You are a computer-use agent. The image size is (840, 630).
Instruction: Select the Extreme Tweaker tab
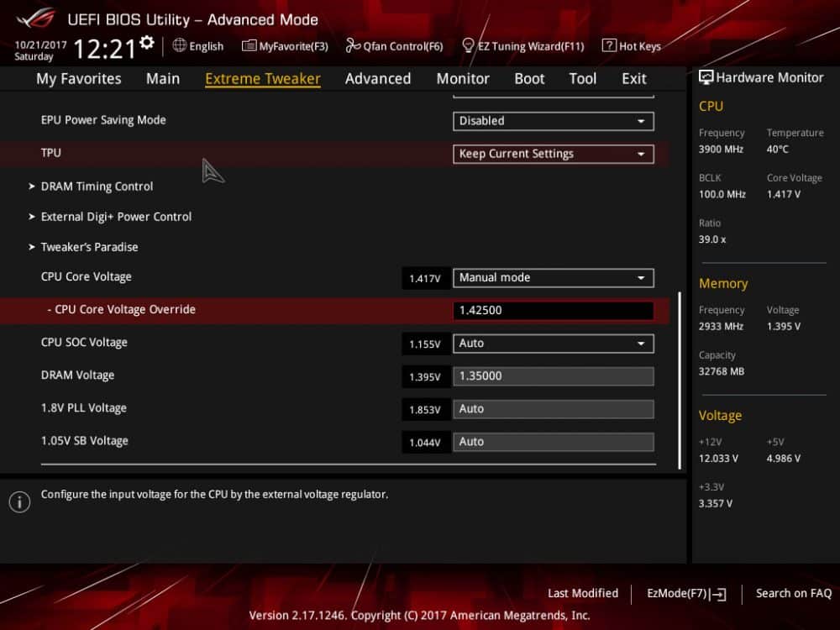(x=262, y=79)
